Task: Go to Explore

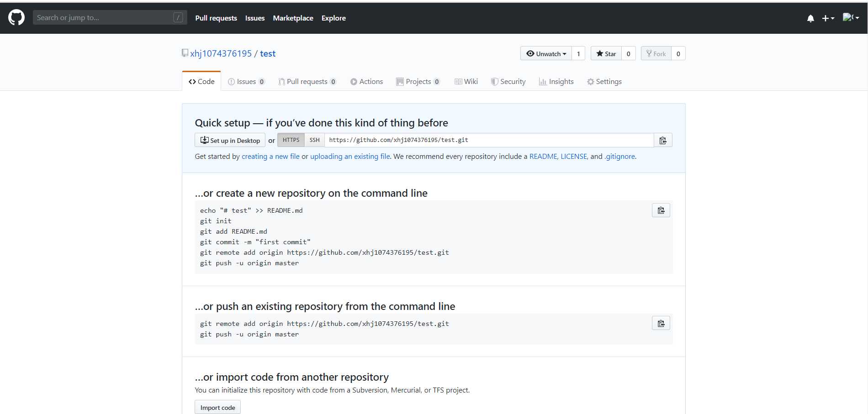Action: (x=333, y=18)
